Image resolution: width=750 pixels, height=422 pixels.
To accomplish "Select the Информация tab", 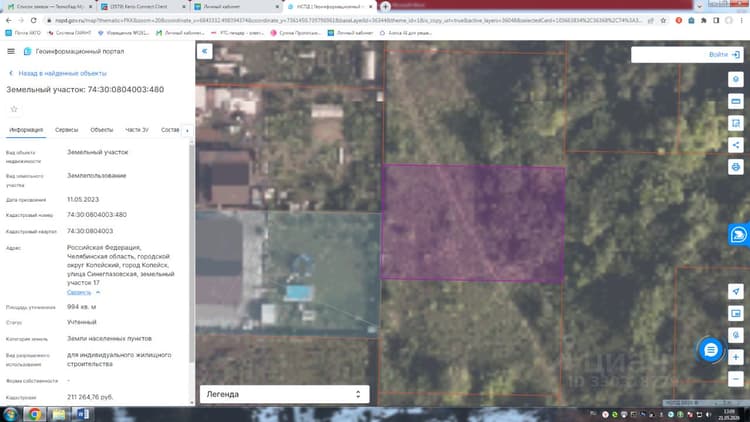I will tap(26, 130).
